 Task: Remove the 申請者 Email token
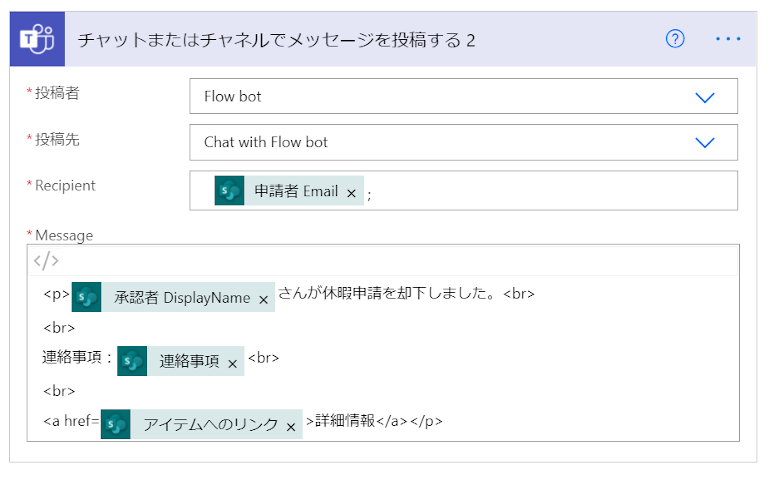351,193
